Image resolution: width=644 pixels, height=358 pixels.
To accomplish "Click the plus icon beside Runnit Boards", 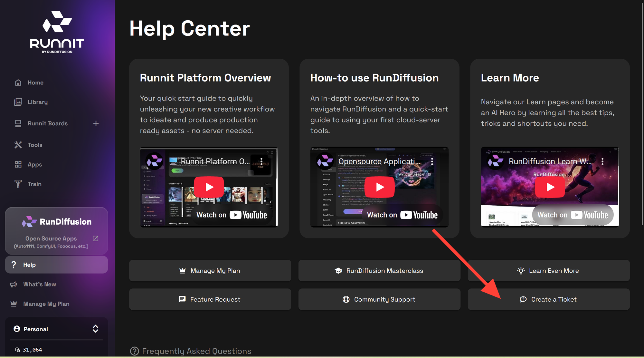I will pos(96,123).
